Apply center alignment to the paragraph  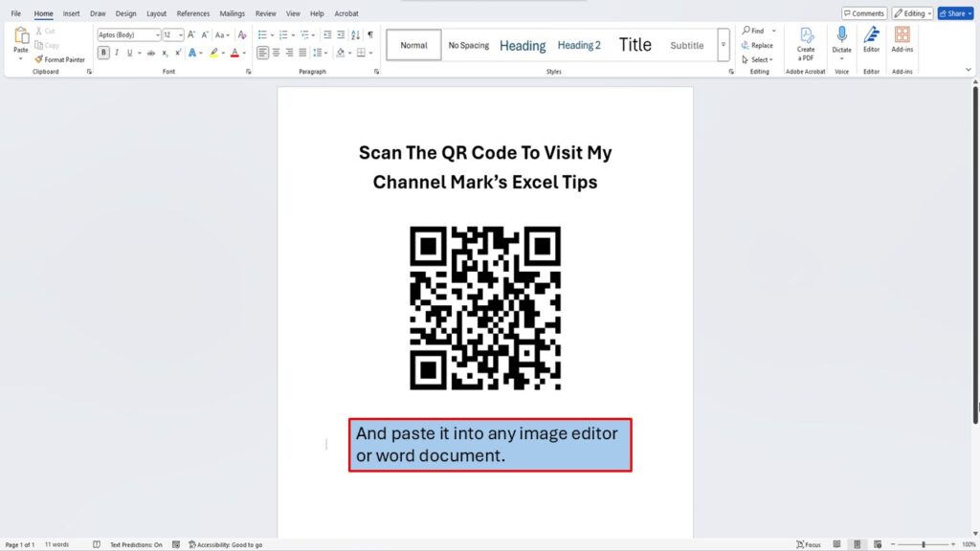click(276, 53)
